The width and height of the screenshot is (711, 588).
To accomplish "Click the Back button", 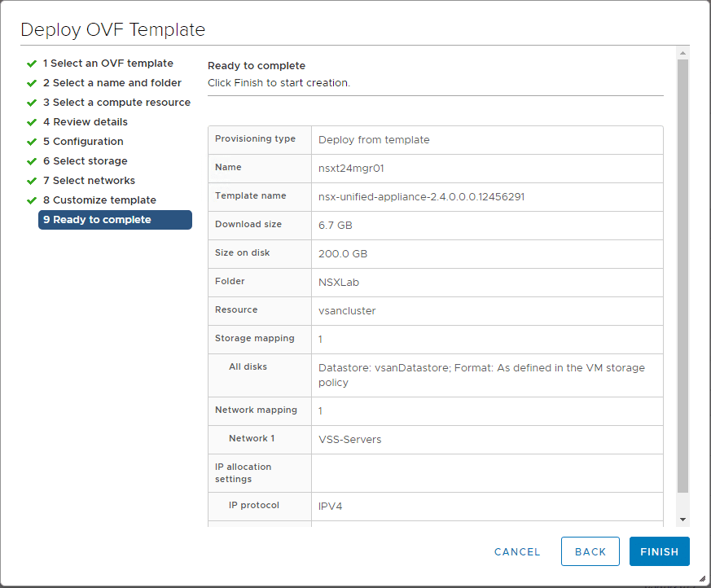I will tap(590, 551).
